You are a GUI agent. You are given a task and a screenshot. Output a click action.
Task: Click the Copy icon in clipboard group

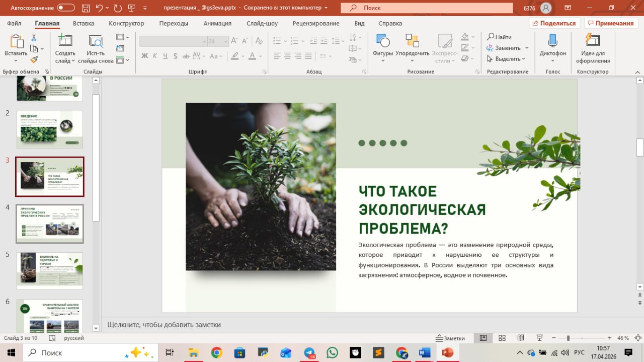34,49
